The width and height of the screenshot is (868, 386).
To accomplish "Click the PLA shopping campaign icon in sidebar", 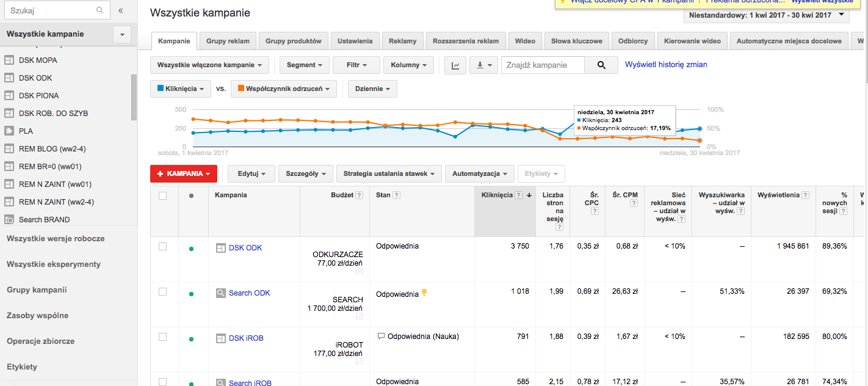I will click(9, 131).
